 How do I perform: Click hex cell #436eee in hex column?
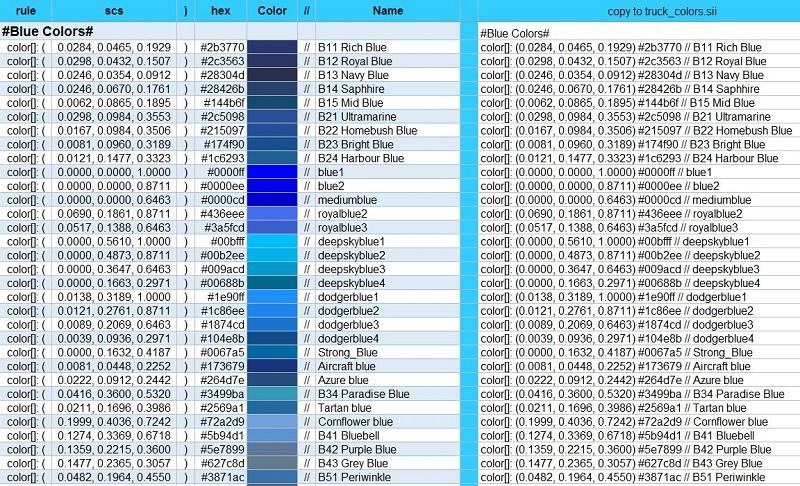[x=220, y=214]
